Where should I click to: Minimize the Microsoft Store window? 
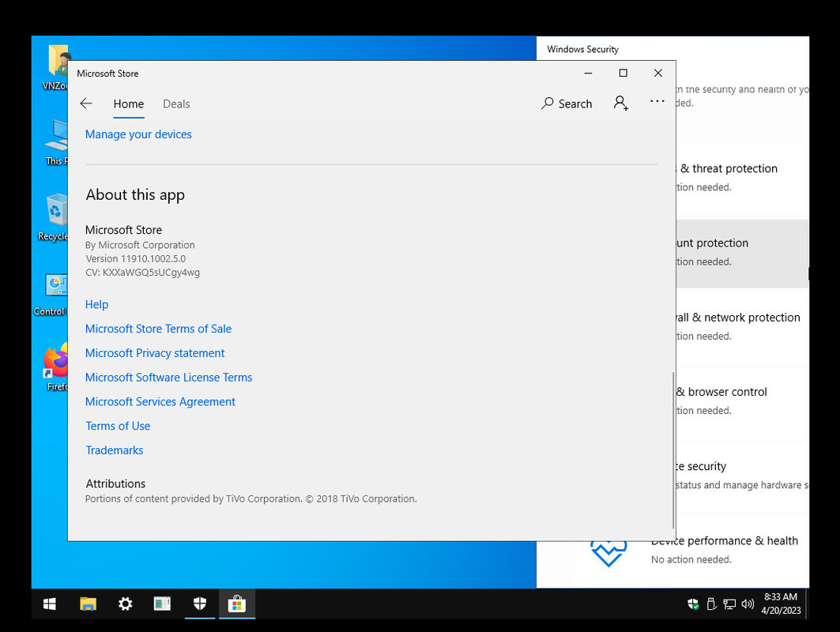click(x=588, y=73)
